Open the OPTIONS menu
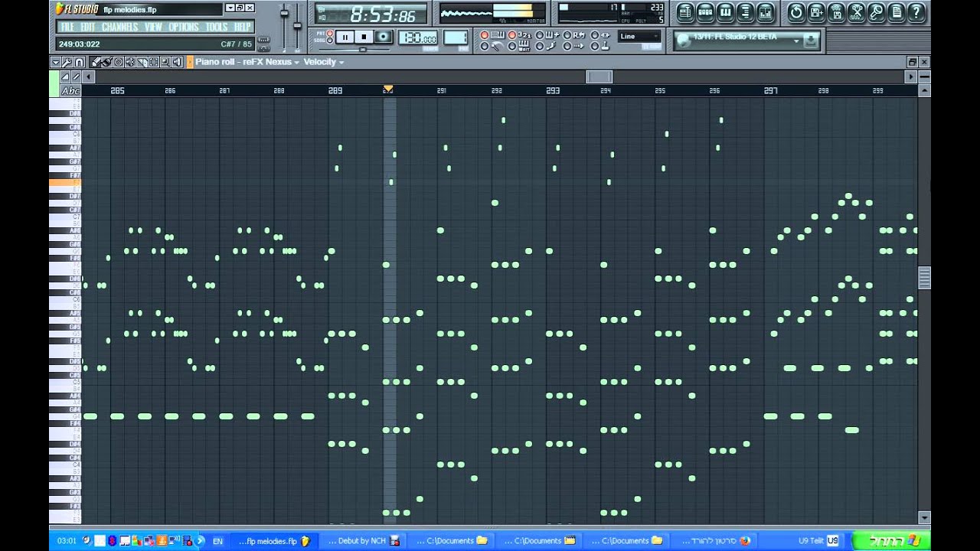Screen dimensions: 980x551 (184, 27)
